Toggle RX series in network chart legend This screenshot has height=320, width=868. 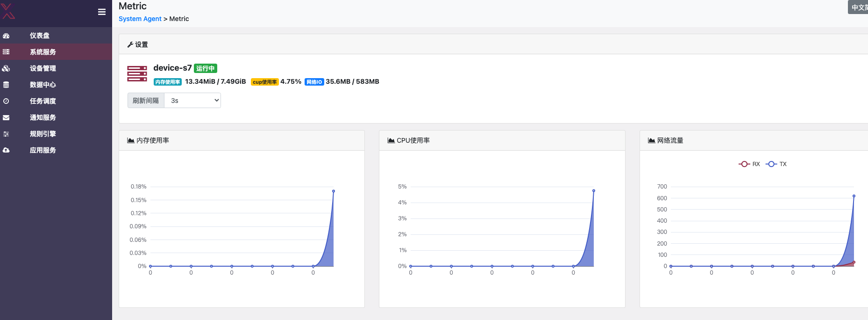click(749, 164)
